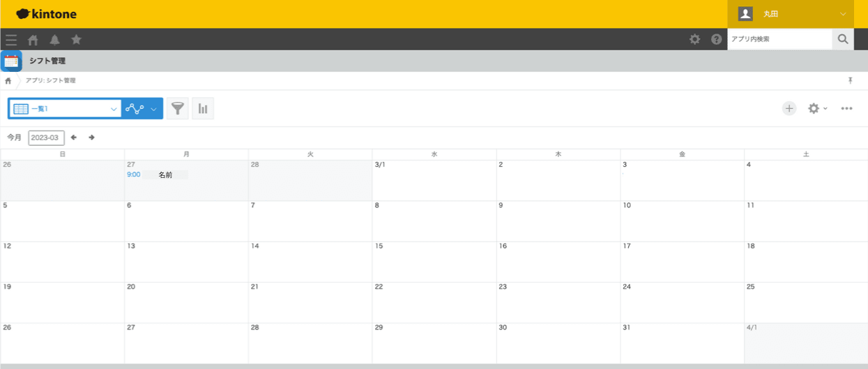Open notifications bell icon
Image resolution: width=868 pixels, height=369 pixels.
coord(54,40)
